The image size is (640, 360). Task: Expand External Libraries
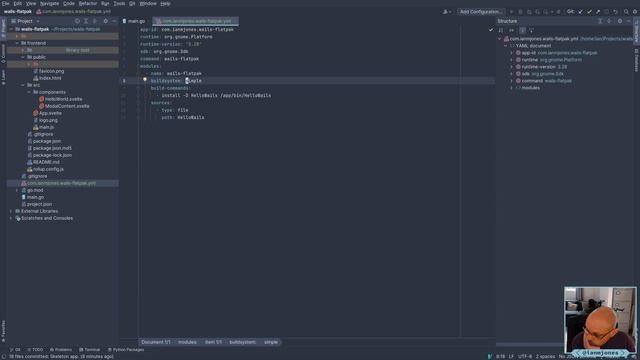point(11,211)
